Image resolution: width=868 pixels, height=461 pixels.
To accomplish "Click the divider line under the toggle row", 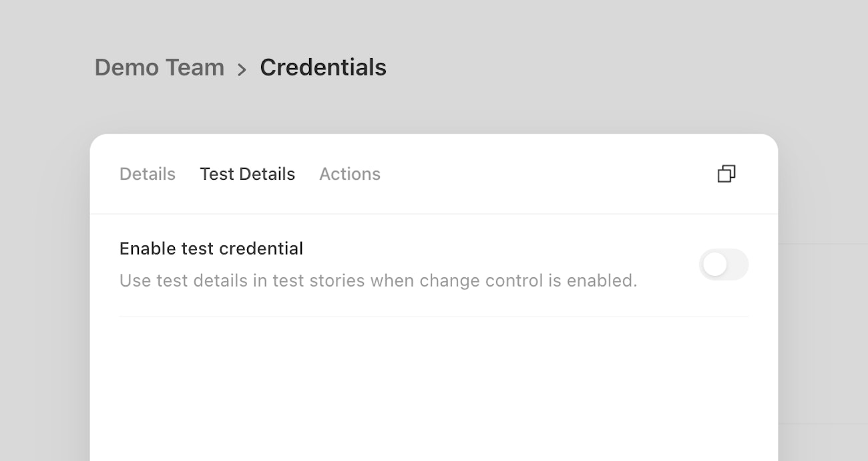I will (x=434, y=317).
